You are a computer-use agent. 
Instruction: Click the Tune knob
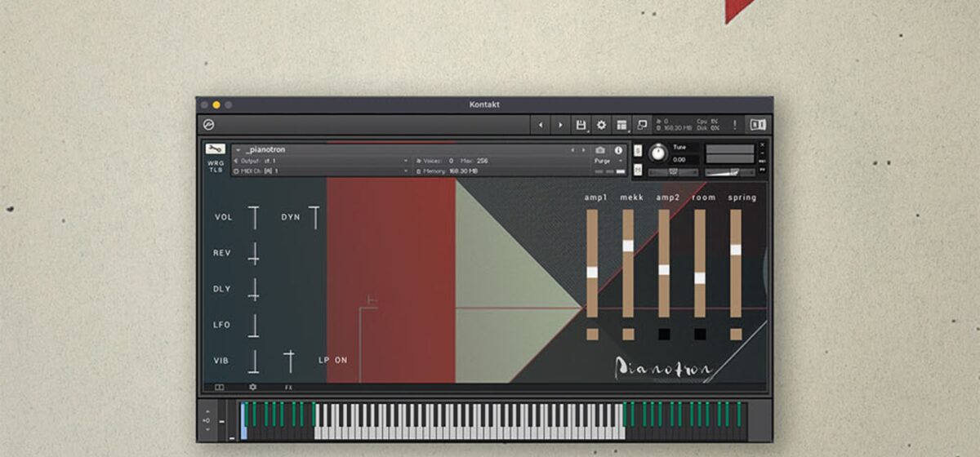[657, 153]
